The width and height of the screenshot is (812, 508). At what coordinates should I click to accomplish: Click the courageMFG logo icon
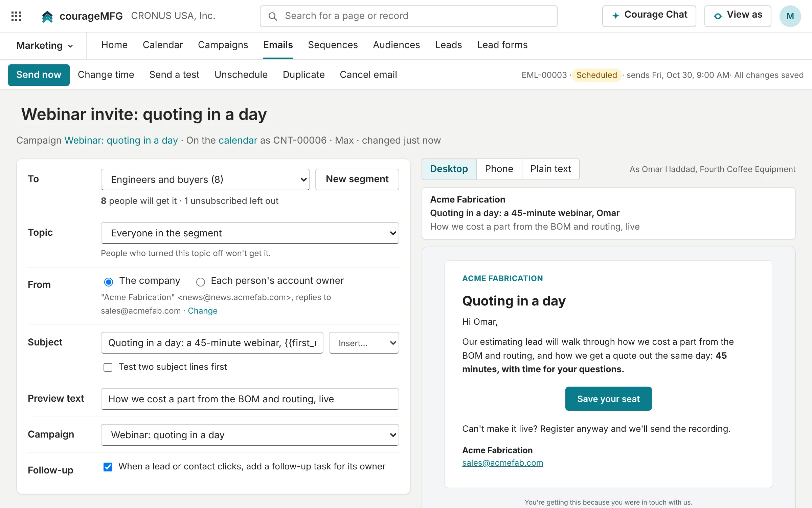tap(47, 16)
